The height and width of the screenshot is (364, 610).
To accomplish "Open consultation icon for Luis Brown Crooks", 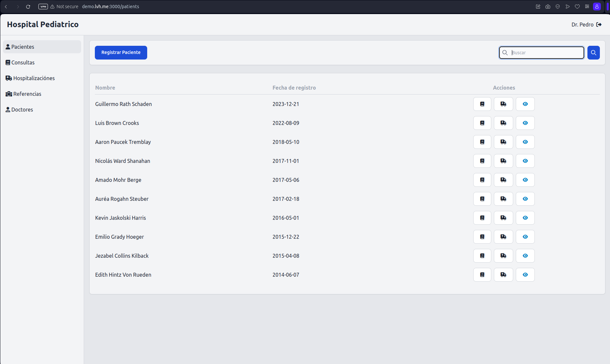I will (x=482, y=123).
